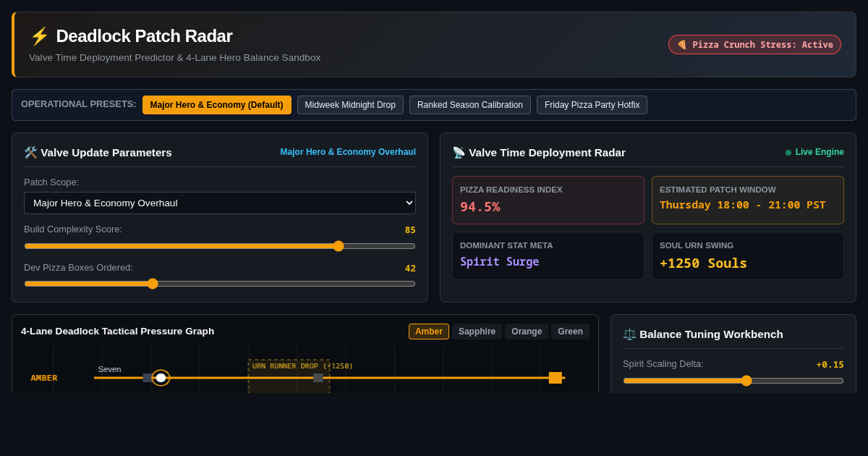Click the Dev Pizza Boxes value 42
The image size is (868, 456).
click(x=410, y=269)
